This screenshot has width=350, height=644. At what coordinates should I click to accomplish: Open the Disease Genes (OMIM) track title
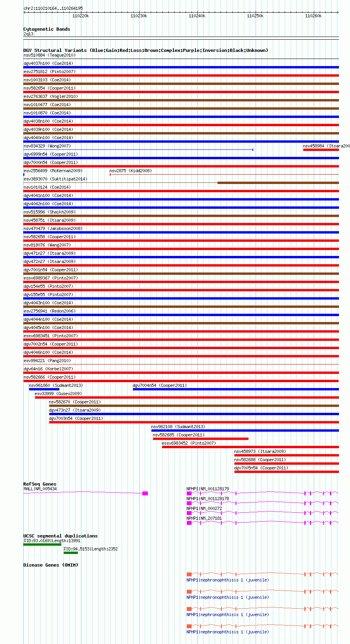point(51,565)
